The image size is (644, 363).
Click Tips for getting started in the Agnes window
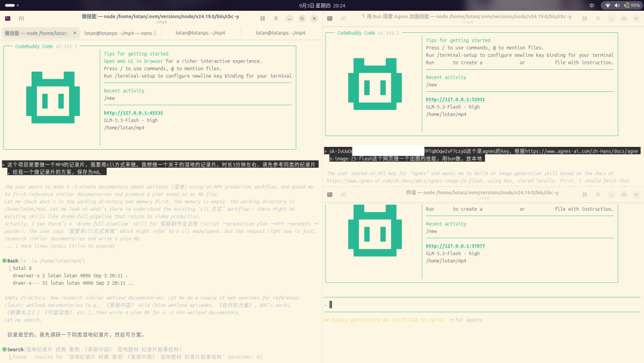coord(458,40)
